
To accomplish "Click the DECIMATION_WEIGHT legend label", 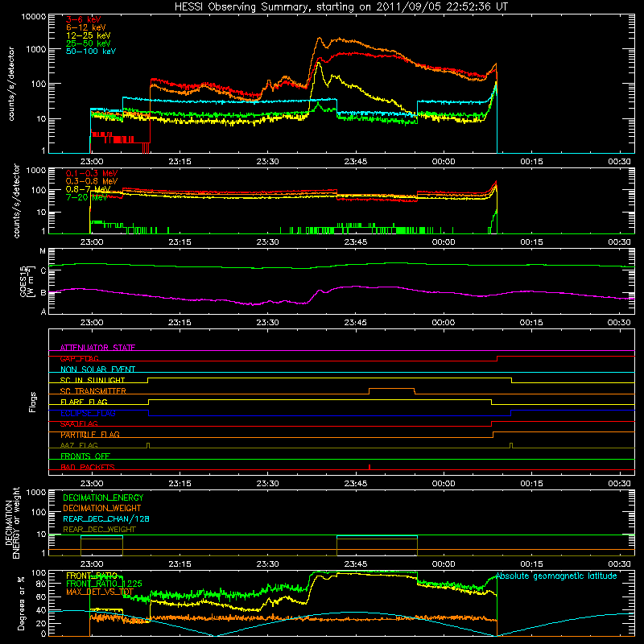I will [x=102, y=508].
